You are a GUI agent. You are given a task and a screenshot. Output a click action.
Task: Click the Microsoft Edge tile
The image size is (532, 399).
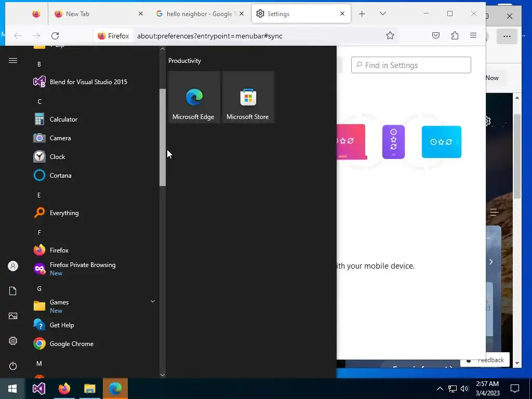pyautogui.click(x=194, y=97)
